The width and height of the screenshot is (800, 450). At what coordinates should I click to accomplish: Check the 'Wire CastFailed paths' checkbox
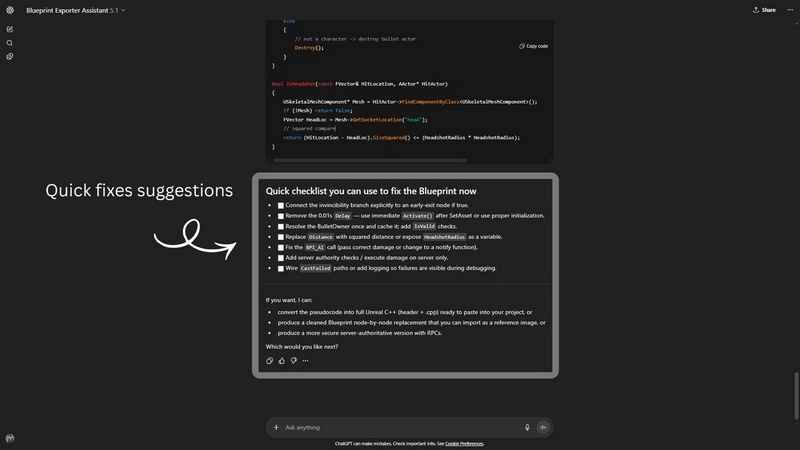click(281, 268)
